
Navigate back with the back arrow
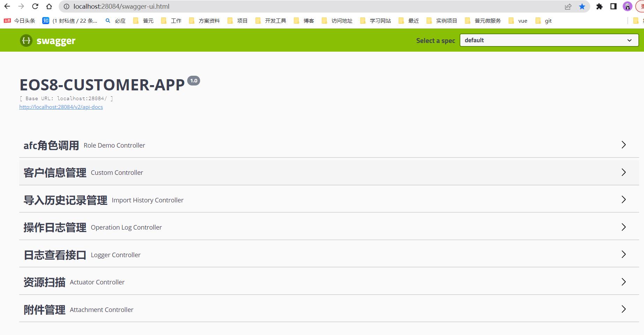7,6
